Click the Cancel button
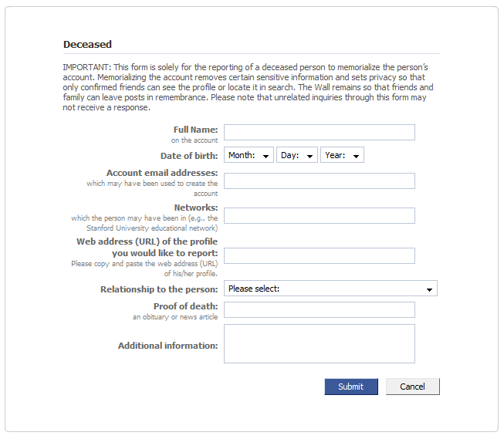504x439 pixels. (412, 387)
